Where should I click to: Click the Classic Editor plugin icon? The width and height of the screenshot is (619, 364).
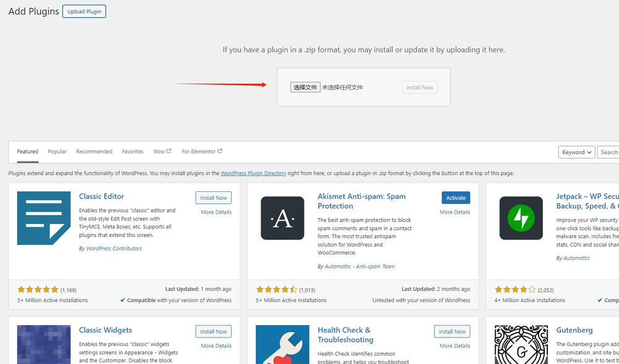click(x=44, y=218)
